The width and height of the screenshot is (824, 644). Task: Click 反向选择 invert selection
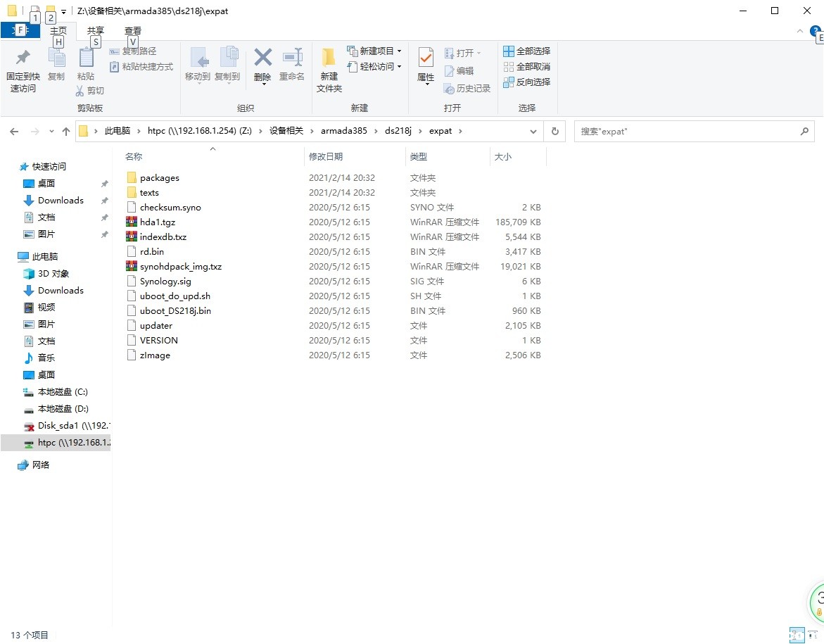click(x=526, y=82)
